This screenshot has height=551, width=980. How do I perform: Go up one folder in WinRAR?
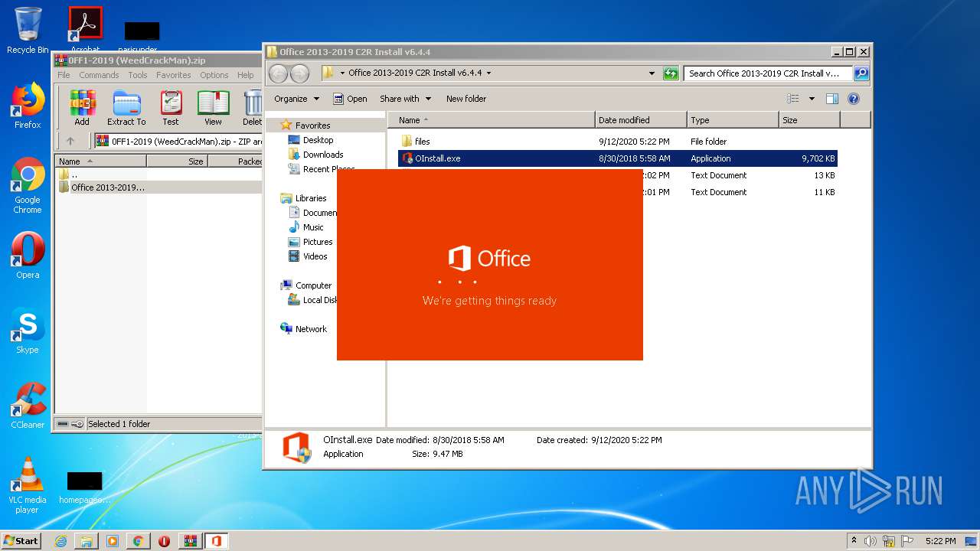[70, 141]
